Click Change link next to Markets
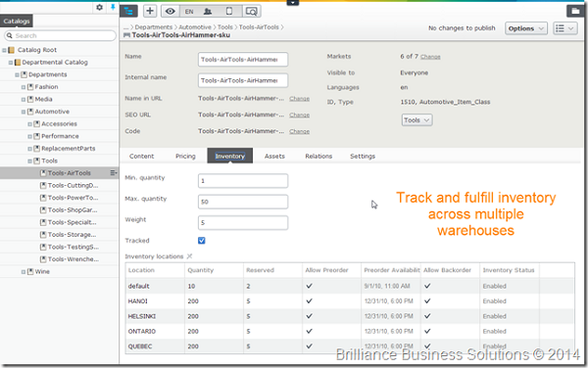Screen dimensions: 588x368 (x=430, y=57)
